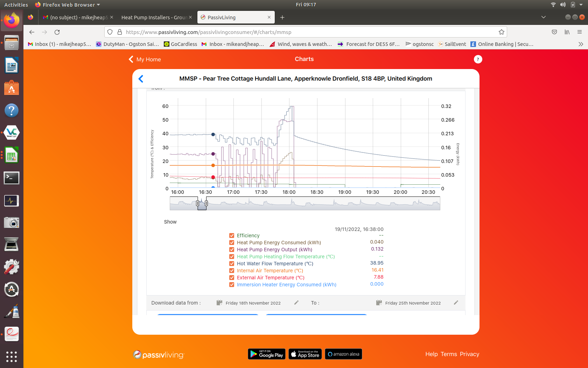This screenshot has width=588, height=368.
Task: Open the Privacy link in footer
Action: [x=469, y=354]
